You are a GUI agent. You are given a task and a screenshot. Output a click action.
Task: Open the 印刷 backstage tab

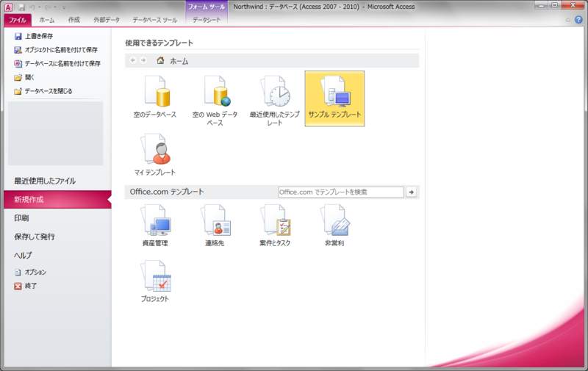tap(21, 218)
